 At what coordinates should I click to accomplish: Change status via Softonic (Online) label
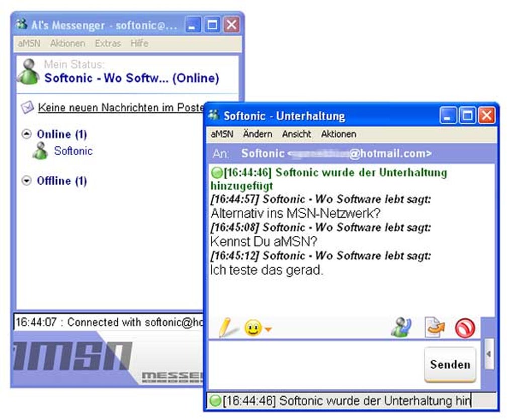pos(132,78)
